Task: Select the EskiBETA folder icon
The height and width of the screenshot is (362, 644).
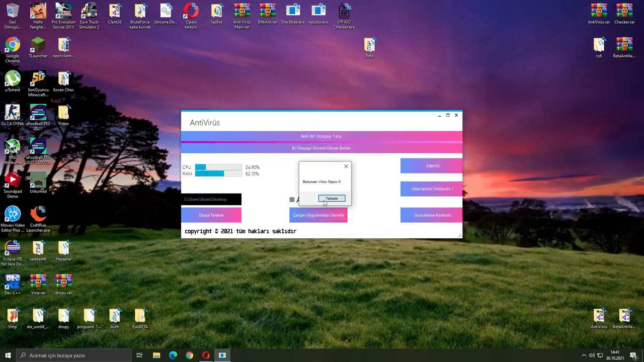Action: tap(140, 318)
